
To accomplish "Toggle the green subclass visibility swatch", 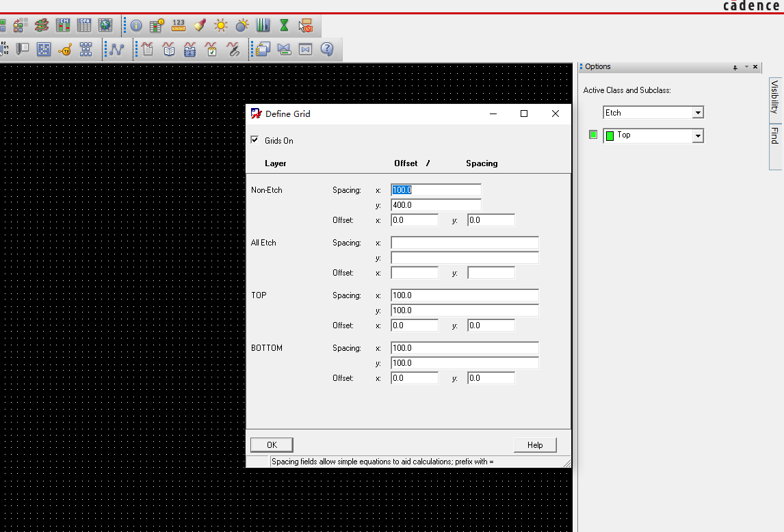I will (x=592, y=135).
